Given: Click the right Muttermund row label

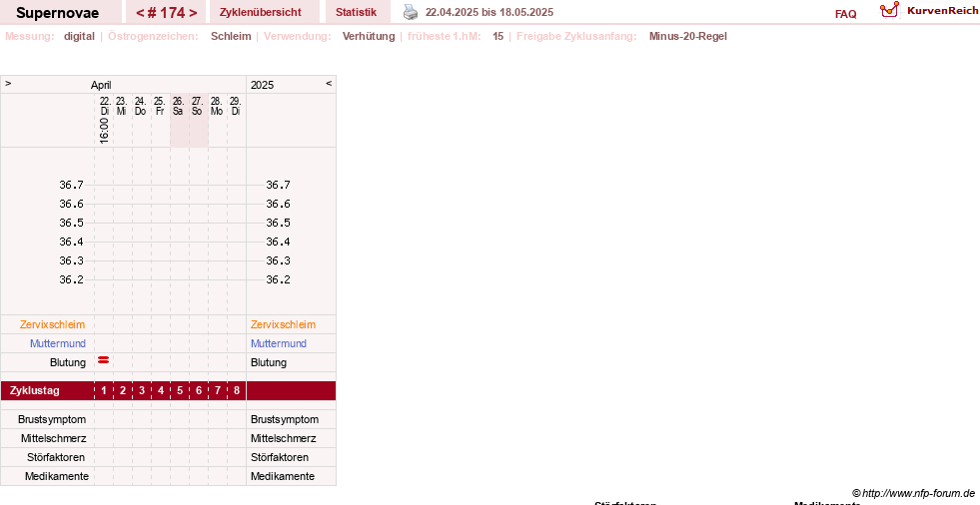Looking at the screenshot, I should 278,343.
